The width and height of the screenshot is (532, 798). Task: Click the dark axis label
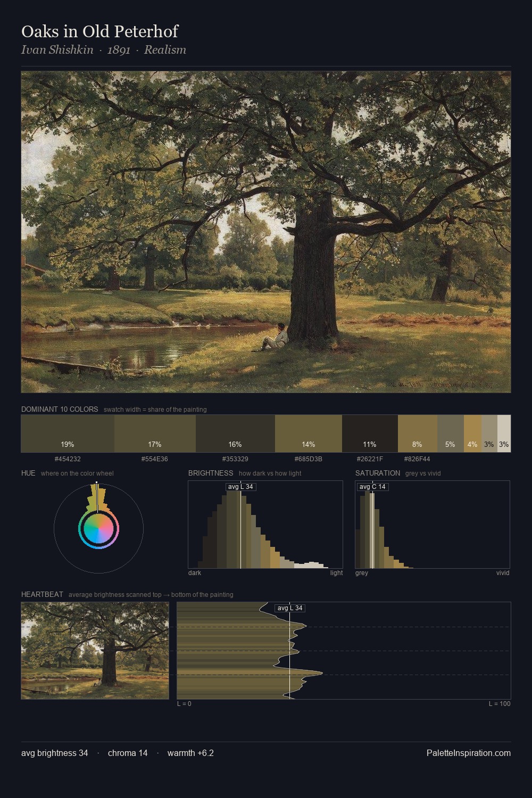pyautogui.click(x=195, y=573)
